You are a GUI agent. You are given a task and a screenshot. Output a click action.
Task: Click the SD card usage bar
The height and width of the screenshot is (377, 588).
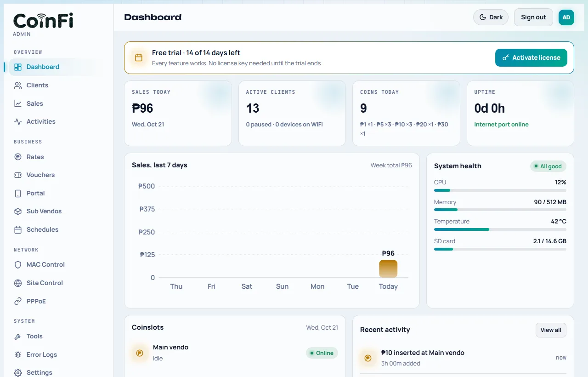[x=500, y=249]
